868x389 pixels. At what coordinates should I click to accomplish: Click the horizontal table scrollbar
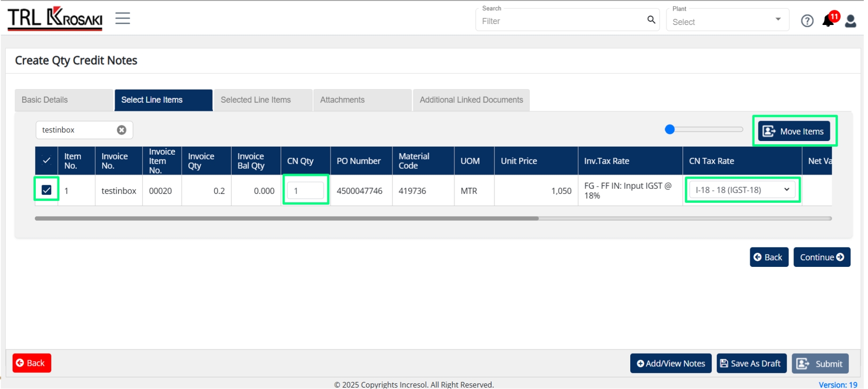click(x=287, y=218)
